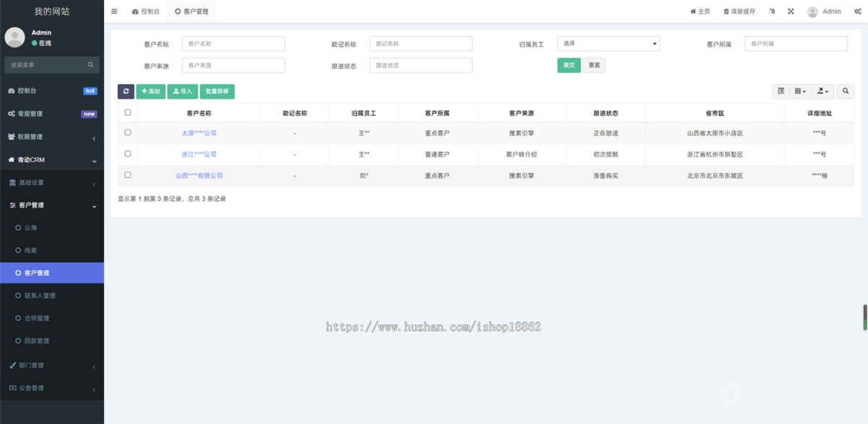868x424 pixels.
Task: Click the fullscreen icon in the top bar
Action: [x=791, y=11]
